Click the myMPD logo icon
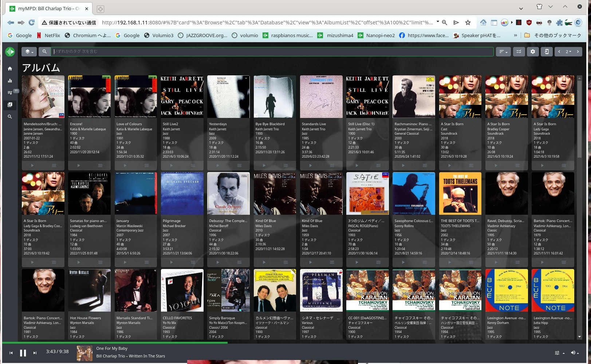The width and height of the screenshot is (591, 364). [10, 52]
